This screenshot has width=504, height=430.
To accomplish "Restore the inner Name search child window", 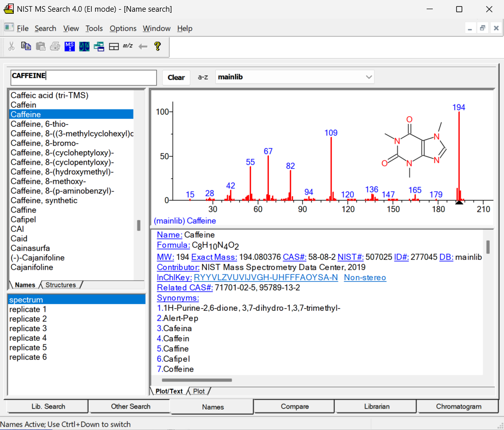I will click(x=483, y=29).
